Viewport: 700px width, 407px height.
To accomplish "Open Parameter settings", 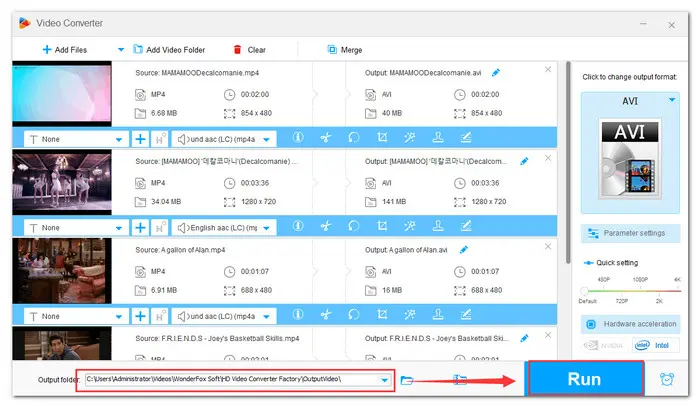I will (x=630, y=233).
